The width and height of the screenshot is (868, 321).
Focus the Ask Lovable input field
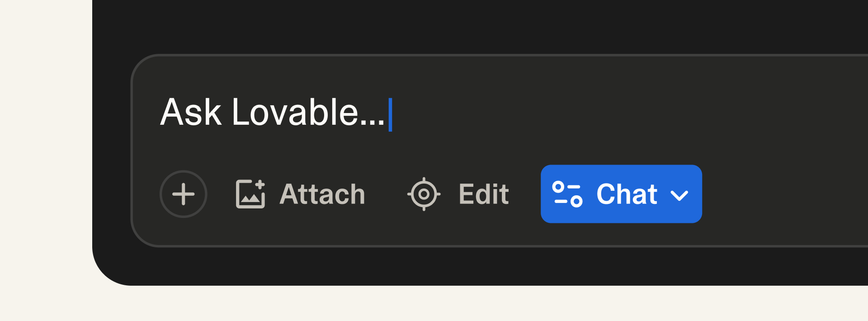click(497, 113)
